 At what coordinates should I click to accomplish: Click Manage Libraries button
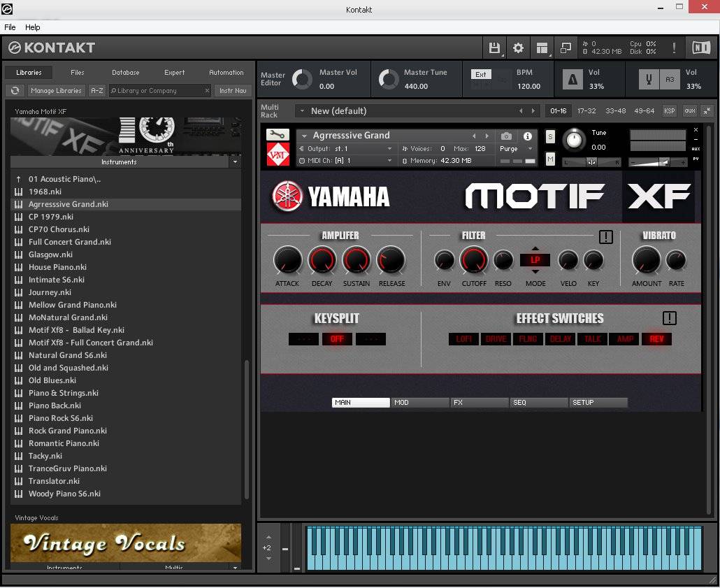click(x=56, y=90)
